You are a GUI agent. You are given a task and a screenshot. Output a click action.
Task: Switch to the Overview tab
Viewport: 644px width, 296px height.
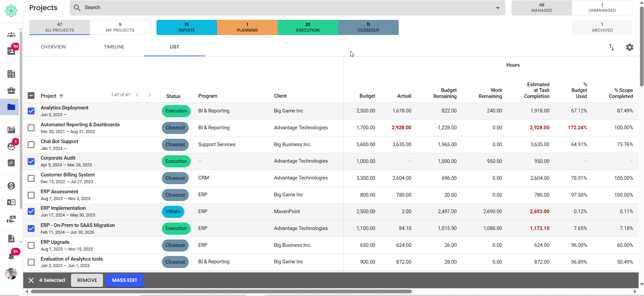(53, 47)
